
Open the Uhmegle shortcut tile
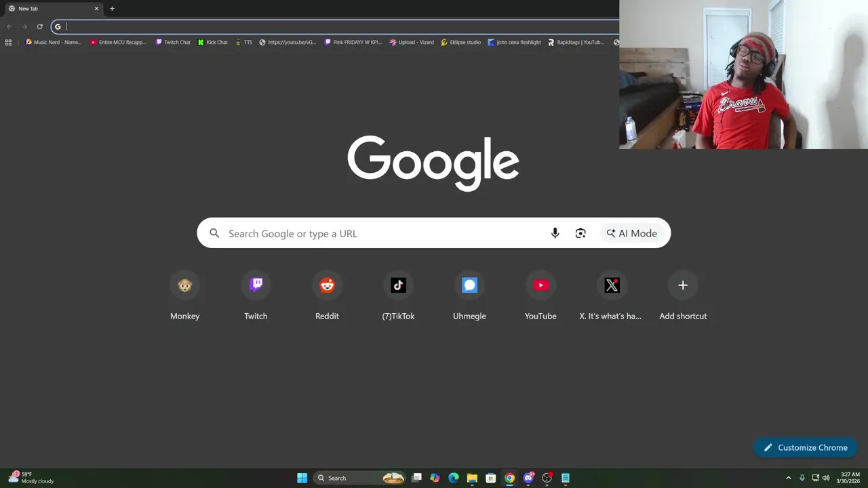(x=469, y=296)
